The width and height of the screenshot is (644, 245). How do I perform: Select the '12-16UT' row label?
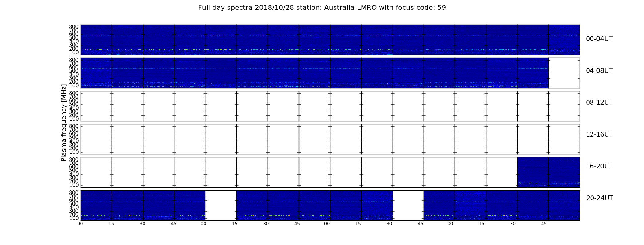[x=599, y=134]
